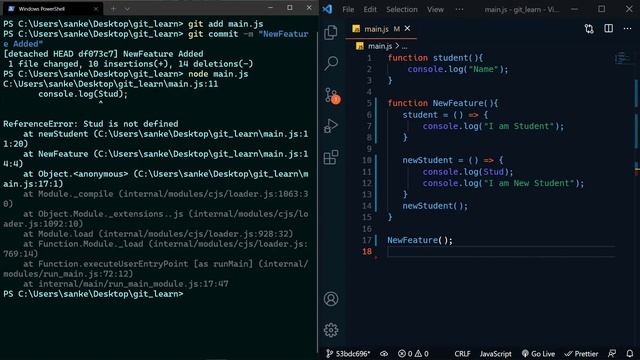Open the Extensions view

(331, 157)
